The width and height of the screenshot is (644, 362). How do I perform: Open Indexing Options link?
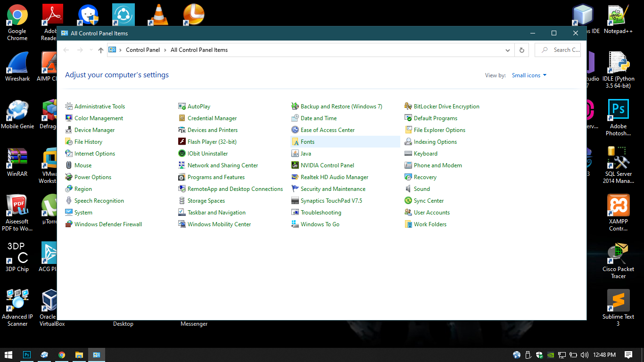coord(435,142)
